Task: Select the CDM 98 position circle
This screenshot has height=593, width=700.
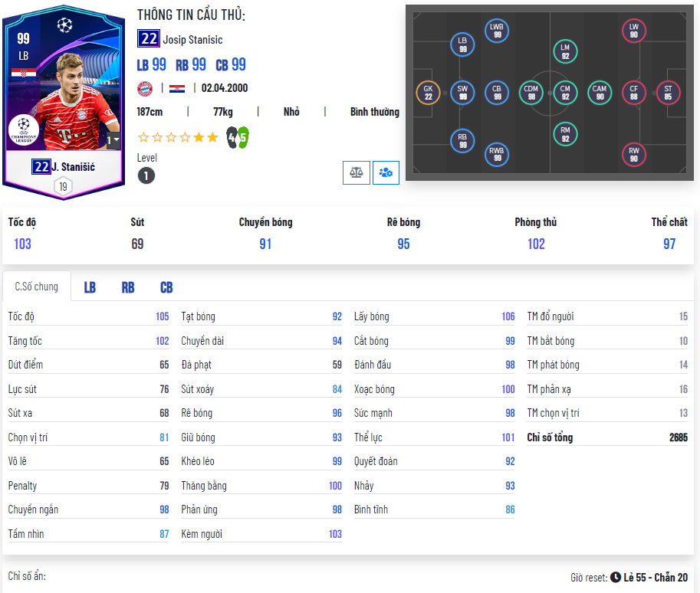Action: [531, 93]
